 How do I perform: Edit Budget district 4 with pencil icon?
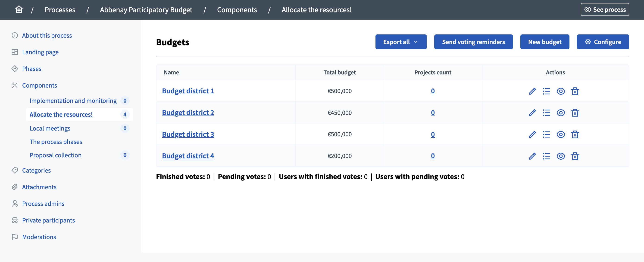(x=532, y=156)
